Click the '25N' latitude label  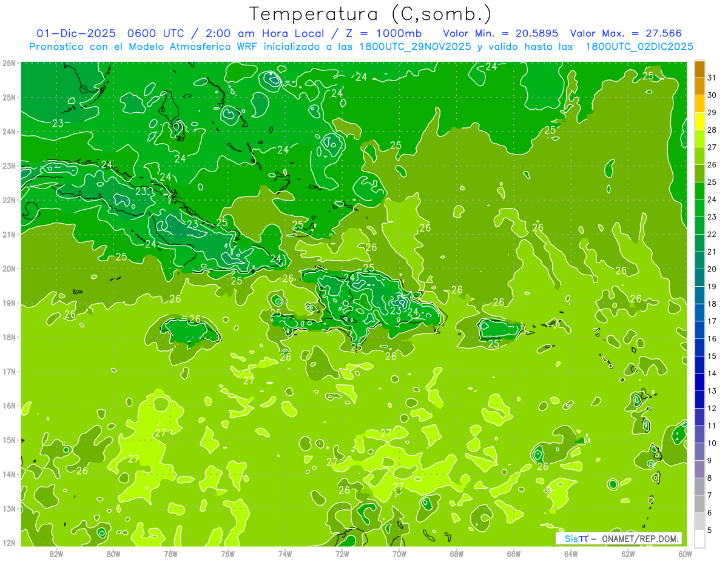pyautogui.click(x=9, y=97)
